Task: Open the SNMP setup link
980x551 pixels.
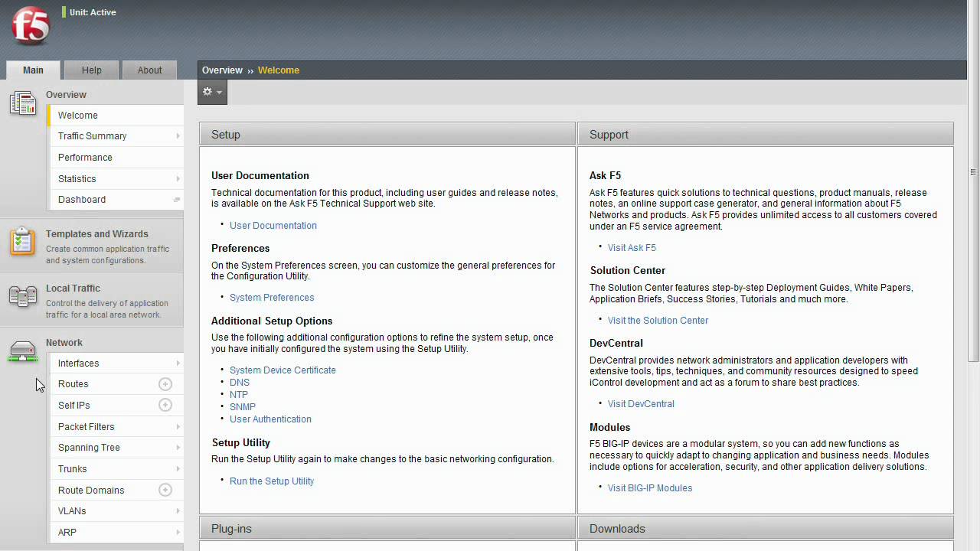Action: coord(243,407)
